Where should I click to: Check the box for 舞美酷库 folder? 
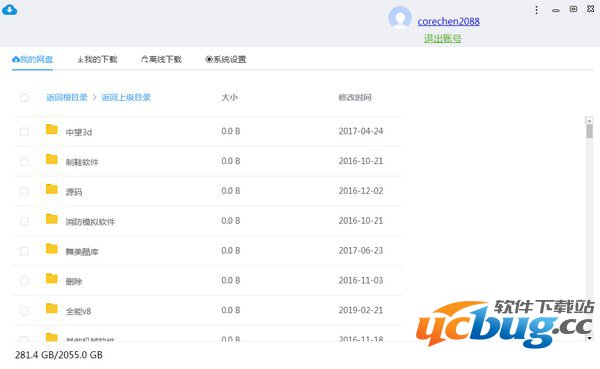point(24,251)
